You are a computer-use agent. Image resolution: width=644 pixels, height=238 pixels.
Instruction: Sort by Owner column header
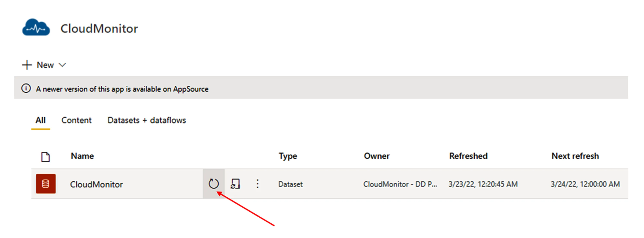point(377,156)
